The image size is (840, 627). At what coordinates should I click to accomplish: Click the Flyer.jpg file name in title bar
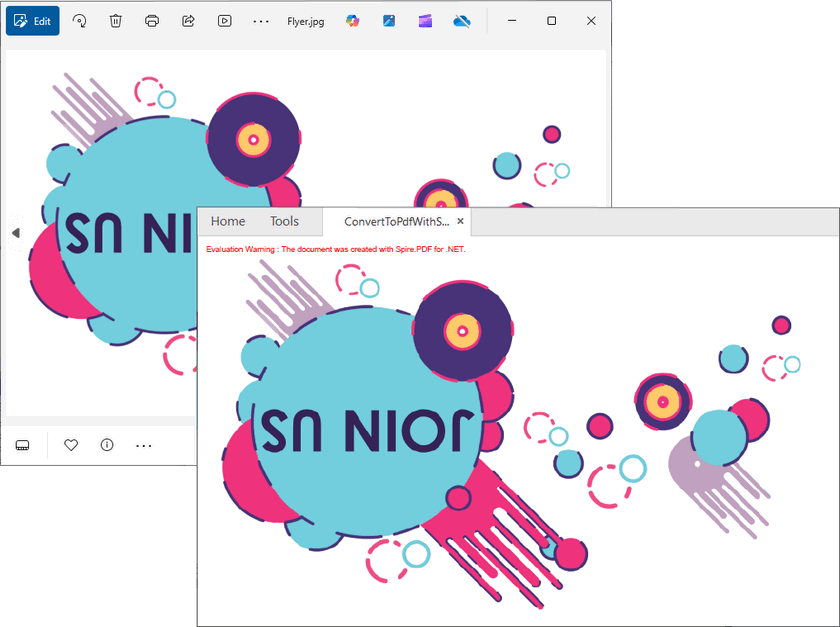(x=305, y=21)
